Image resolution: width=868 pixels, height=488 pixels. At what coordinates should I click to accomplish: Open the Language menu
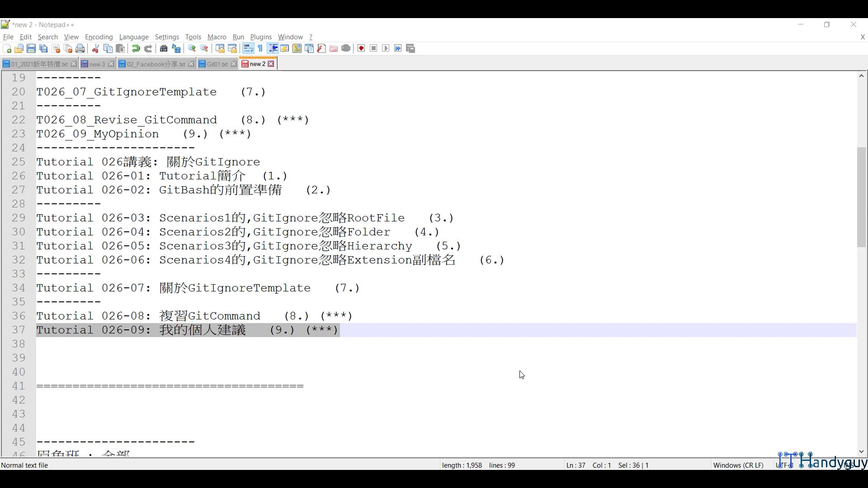point(134,37)
